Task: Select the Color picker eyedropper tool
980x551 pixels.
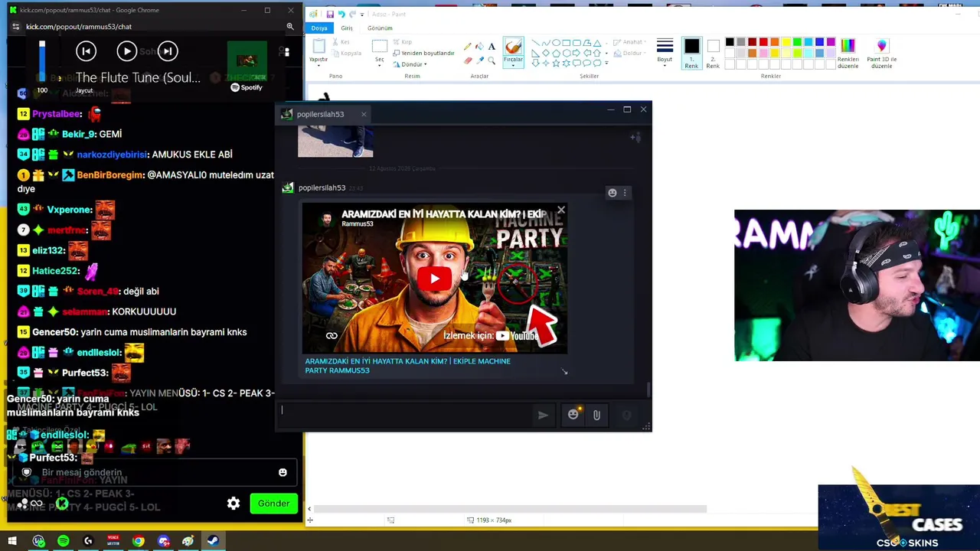Action: coord(480,60)
